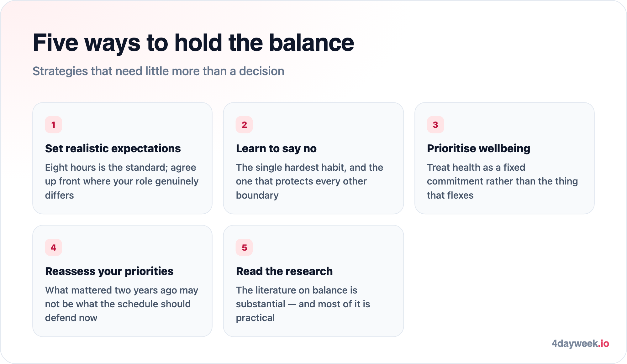Select the 'Reassess your priorities' heading
627x364 pixels.
point(109,271)
